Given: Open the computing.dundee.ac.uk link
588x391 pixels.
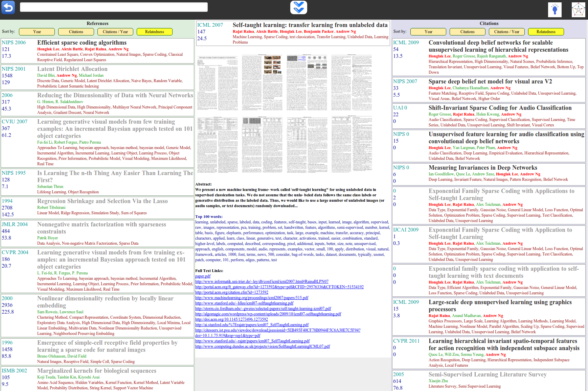Looking at the screenshot, I should click(x=263, y=346).
